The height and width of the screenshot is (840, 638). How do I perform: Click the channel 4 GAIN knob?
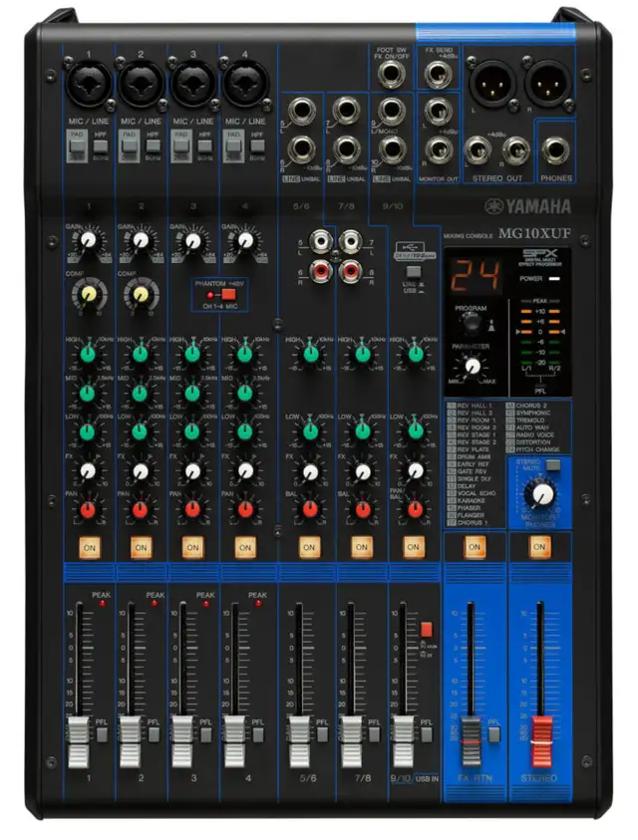(x=245, y=240)
